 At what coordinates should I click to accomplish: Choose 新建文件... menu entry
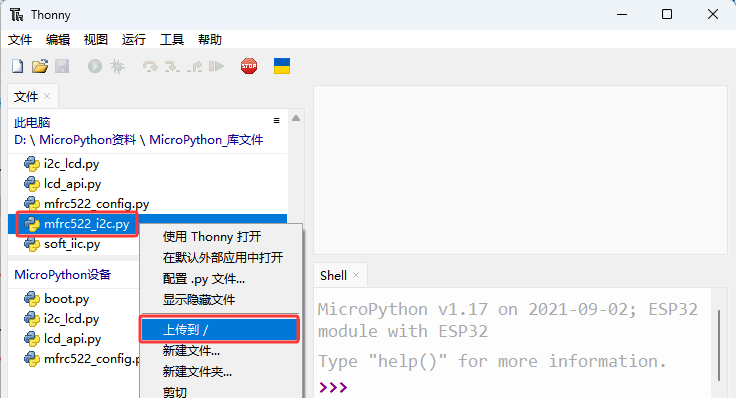coord(221,351)
